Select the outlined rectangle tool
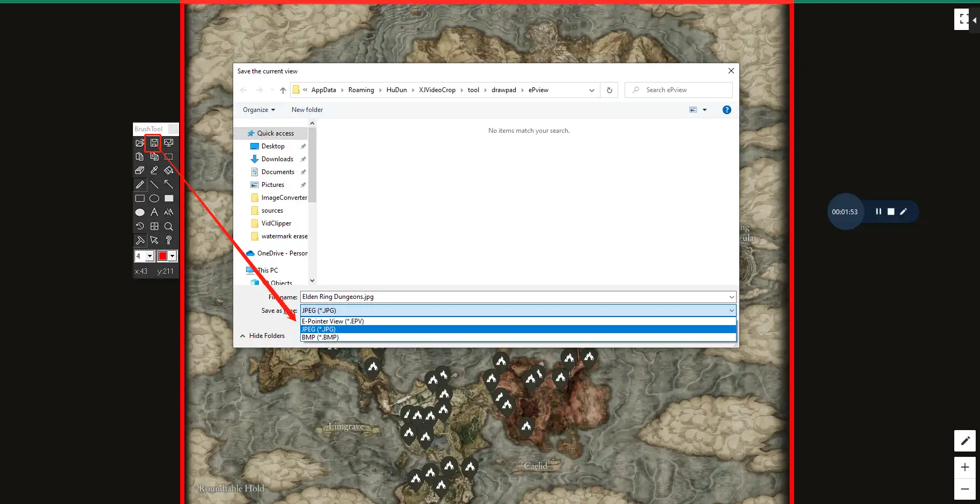 click(x=140, y=198)
